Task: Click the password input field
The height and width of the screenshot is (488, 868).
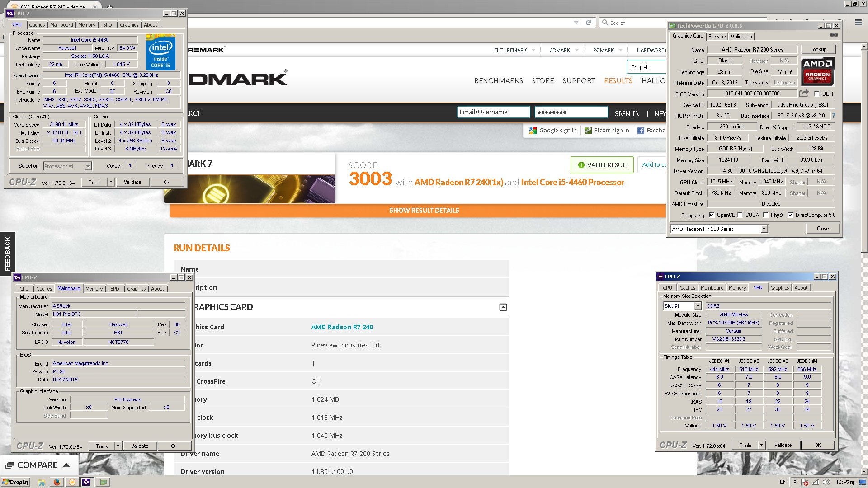Action: pos(571,112)
